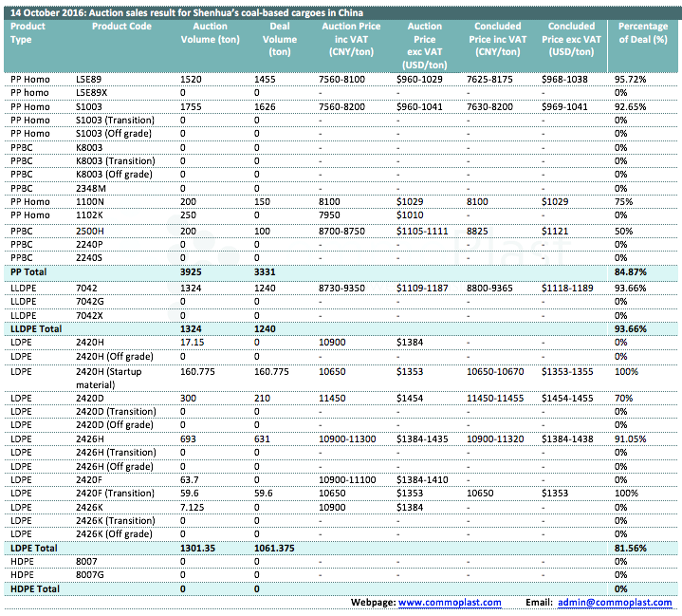Click the 1102K product code cell
Image resolution: width=682 pixels, height=616 pixels.
[89, 216]
